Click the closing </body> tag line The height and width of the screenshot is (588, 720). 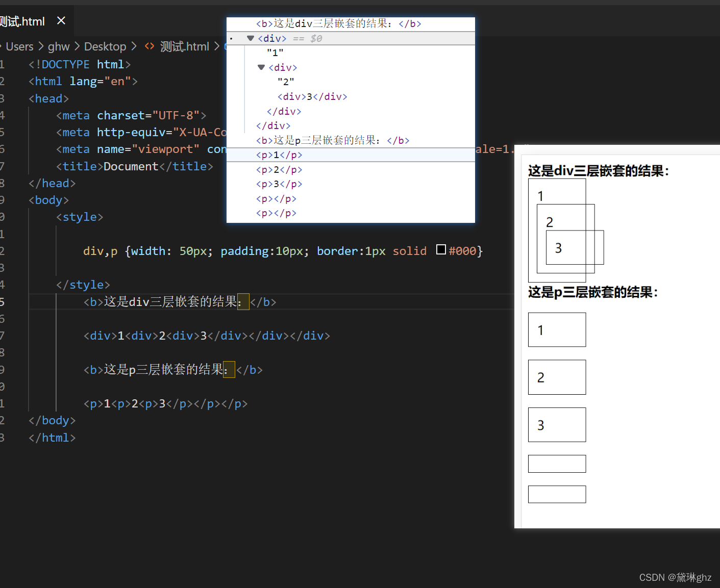point(52,420)
